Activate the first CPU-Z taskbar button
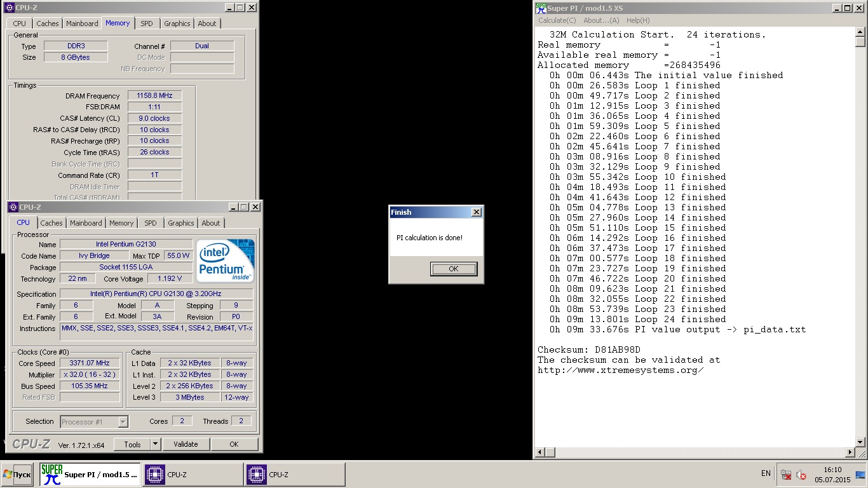868x488 pixels. coord(193,475)
